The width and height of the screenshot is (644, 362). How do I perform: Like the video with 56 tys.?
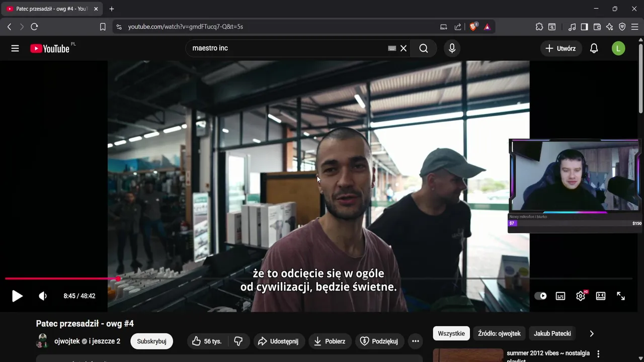pos(207,341)
